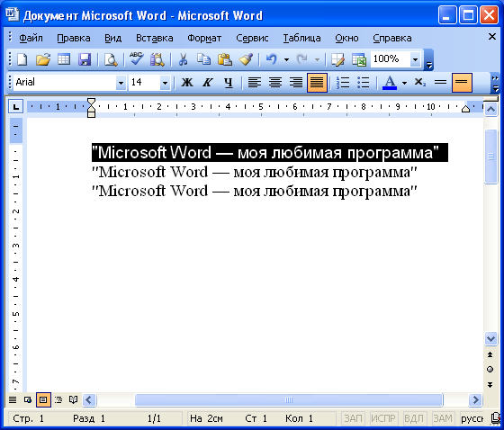Insert a Microsoft Excel worksheet
Screen dimensions: 504x430
pos(359,59)
